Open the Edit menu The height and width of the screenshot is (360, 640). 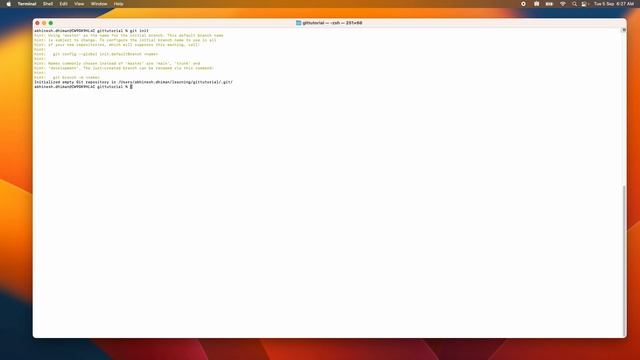coord(64,4)
